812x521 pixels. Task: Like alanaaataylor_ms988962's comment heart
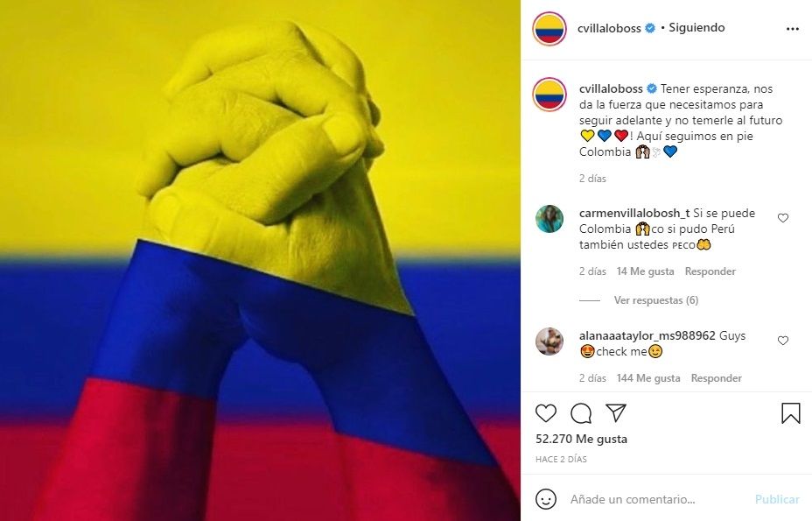tap(783, 341)
